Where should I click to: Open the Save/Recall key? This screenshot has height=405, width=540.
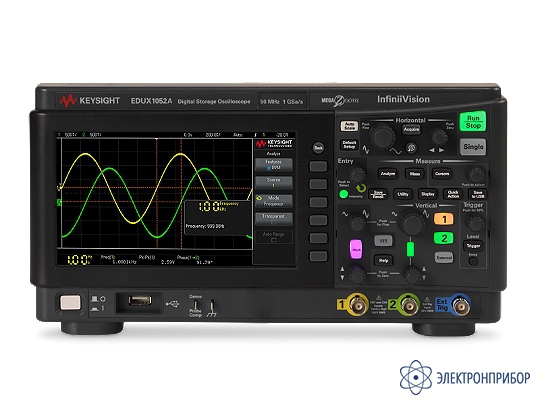[378, 195]
